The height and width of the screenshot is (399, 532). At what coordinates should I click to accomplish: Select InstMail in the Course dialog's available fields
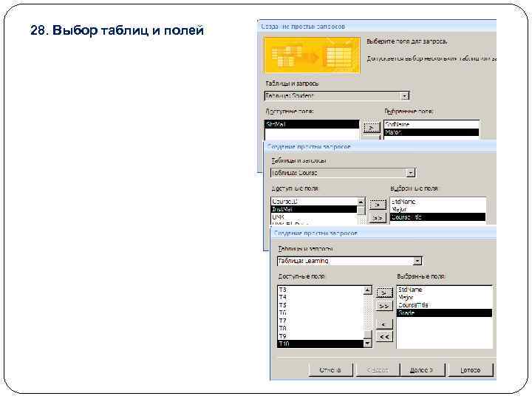[x=313, y=209]
